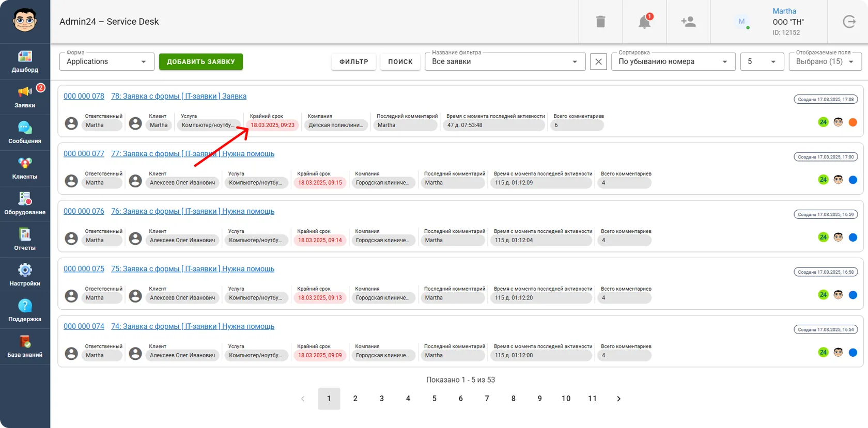Image resolution: width=868 pixels, height=428 pixels.
Task: Click Детская поликлини… company chip
Action: click(x=336, y=125)
